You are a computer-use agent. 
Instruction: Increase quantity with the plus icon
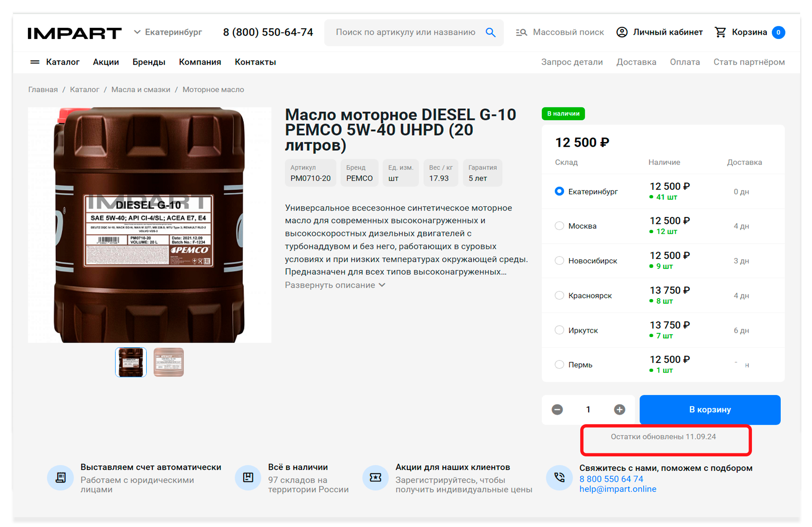(x=620, y=409)
